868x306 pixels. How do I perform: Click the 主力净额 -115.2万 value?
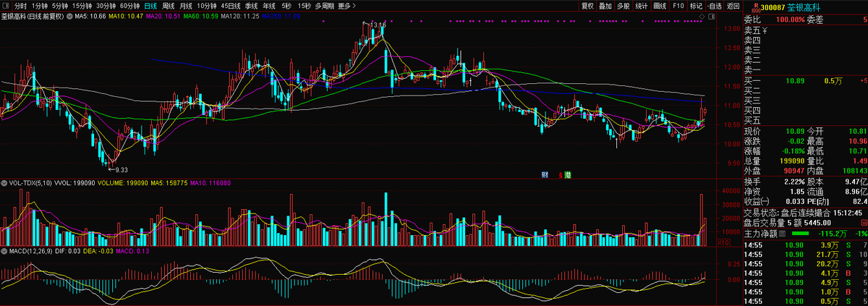[x=832, y=234]
